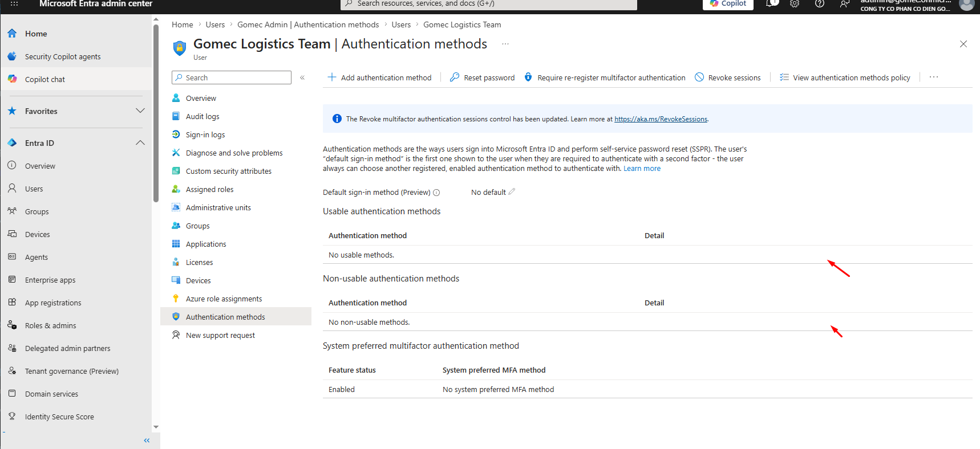
Task: Click the Azure role assignments key icon
Action: tap(176, 299)
